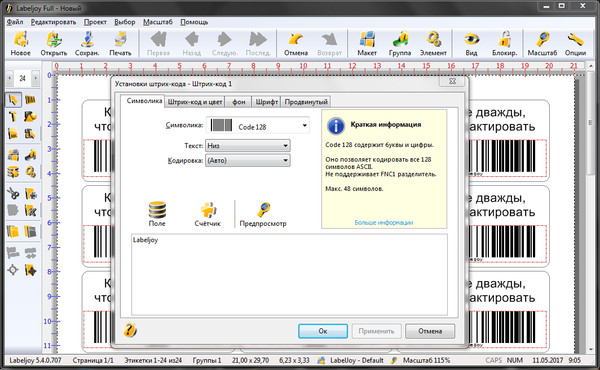Open barcode Предпросмотр preview
Screen dimensions: 600x370
[x=263, y=214]
